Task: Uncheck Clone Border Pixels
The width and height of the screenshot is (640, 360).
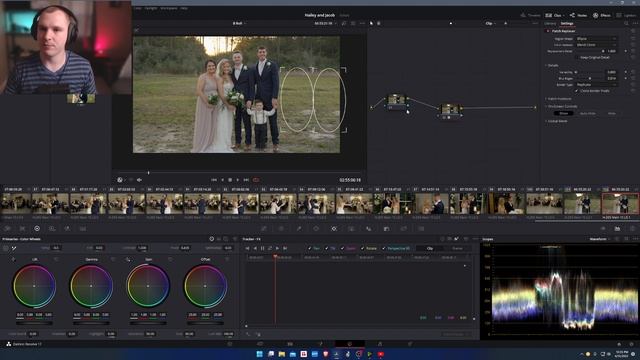Action: click(x=577, y=91)
